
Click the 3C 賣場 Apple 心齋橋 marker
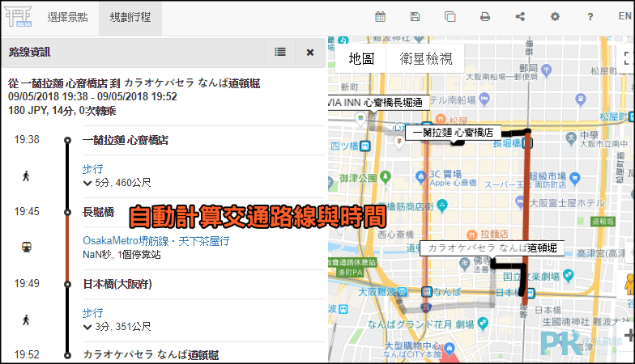click(421, 176)
